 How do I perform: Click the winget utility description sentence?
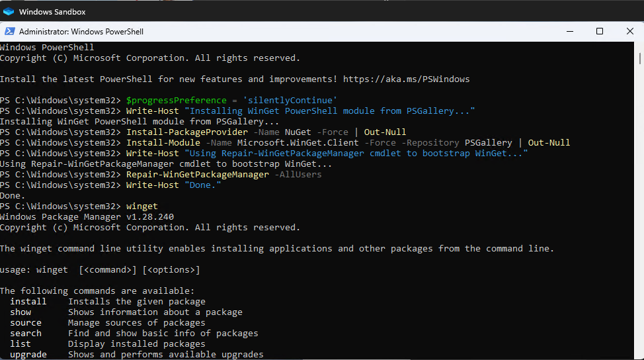[277, 249]
